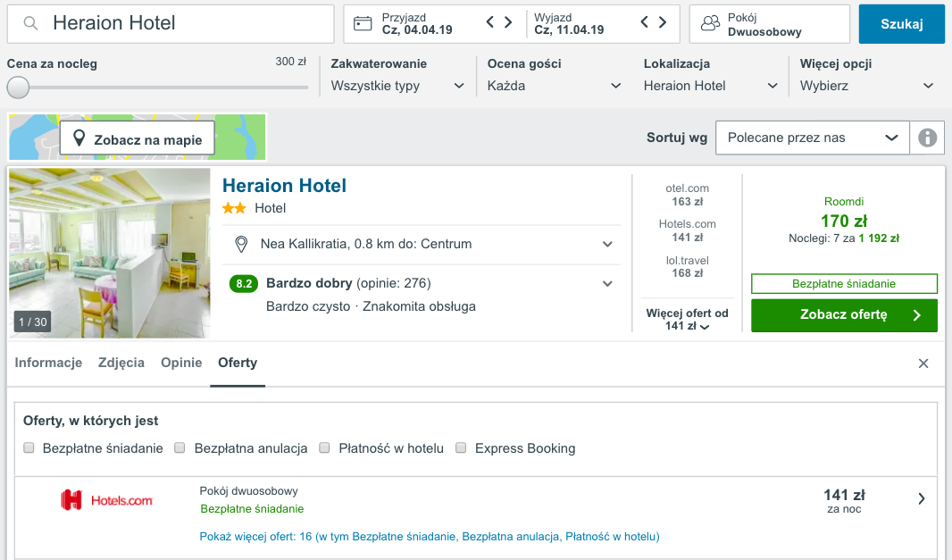Click the hotel star rating icons
Screen dimensions: 952x560
coord(234,208)
